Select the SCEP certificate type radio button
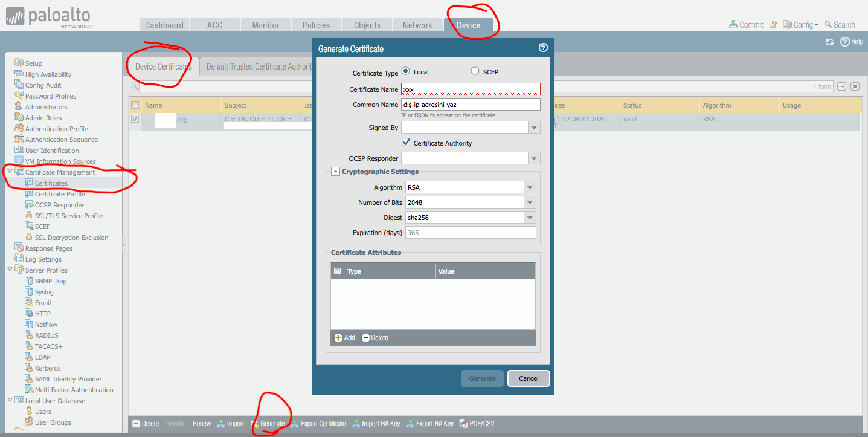 tap(475, 71)
